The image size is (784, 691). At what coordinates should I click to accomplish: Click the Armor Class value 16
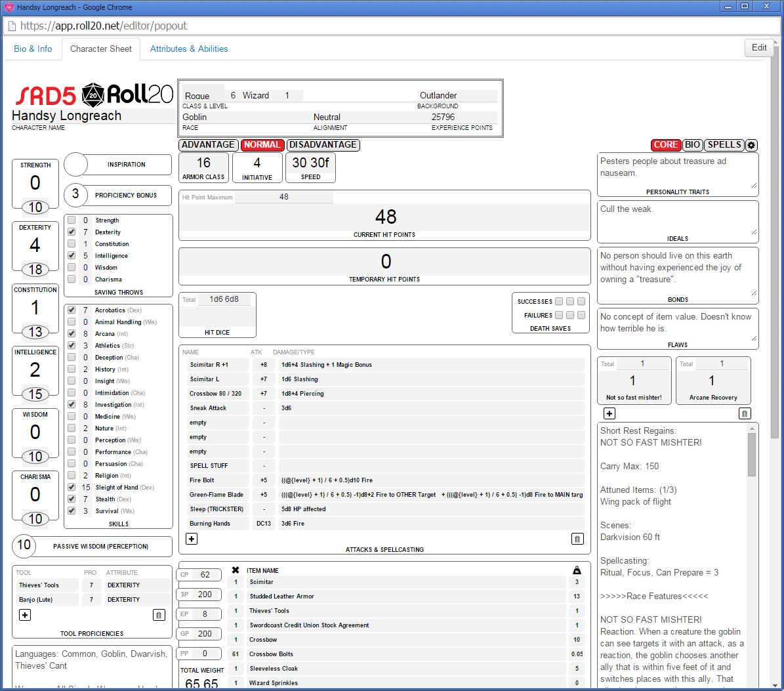[x=203, y=163]
